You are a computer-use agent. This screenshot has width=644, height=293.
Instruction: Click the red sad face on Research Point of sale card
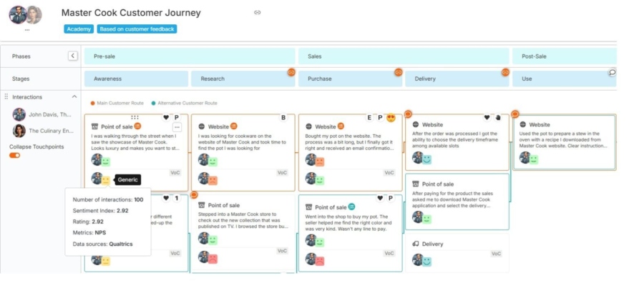[213, 259]
